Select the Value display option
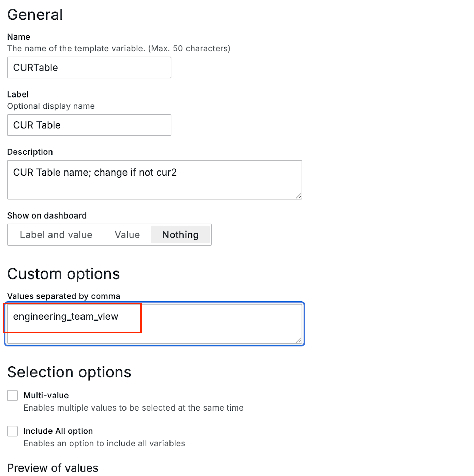 point(127,235)
